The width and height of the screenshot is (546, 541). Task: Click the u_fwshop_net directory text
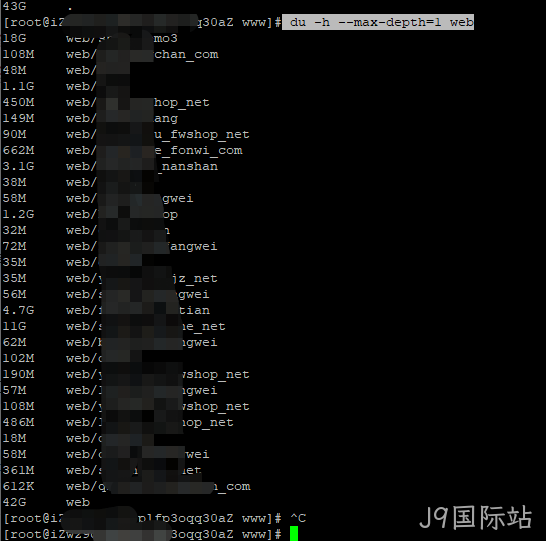[202, 134]
